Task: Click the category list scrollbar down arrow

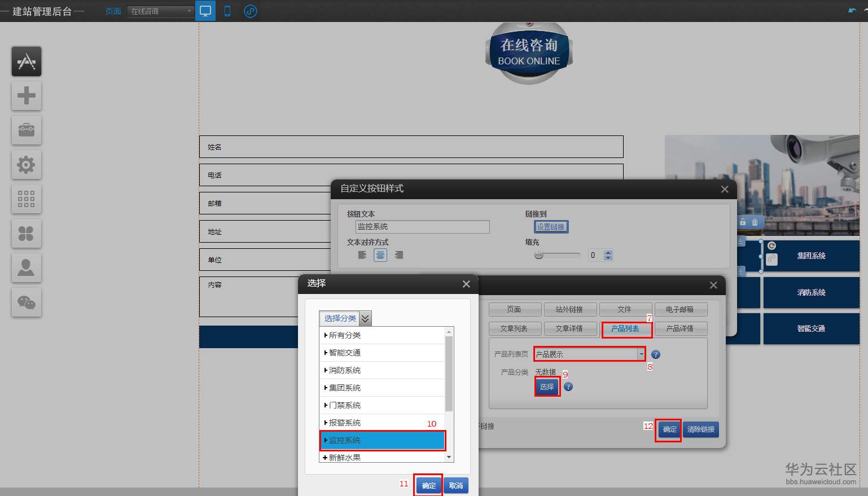Action: coord(449,457)
